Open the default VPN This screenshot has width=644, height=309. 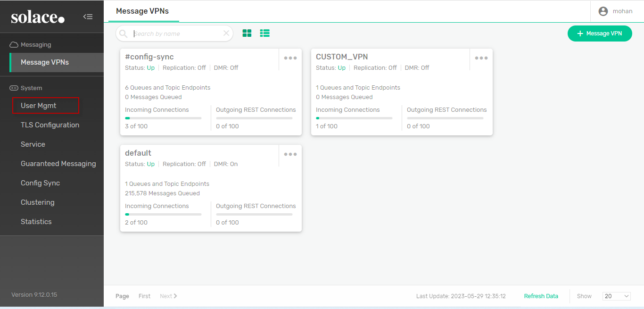pos(138,153)
